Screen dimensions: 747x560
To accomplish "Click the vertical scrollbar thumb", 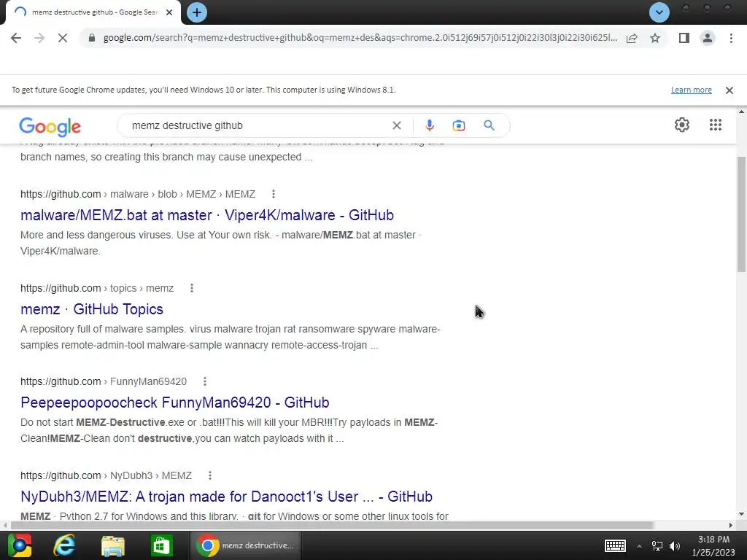I will click(741, 214).
